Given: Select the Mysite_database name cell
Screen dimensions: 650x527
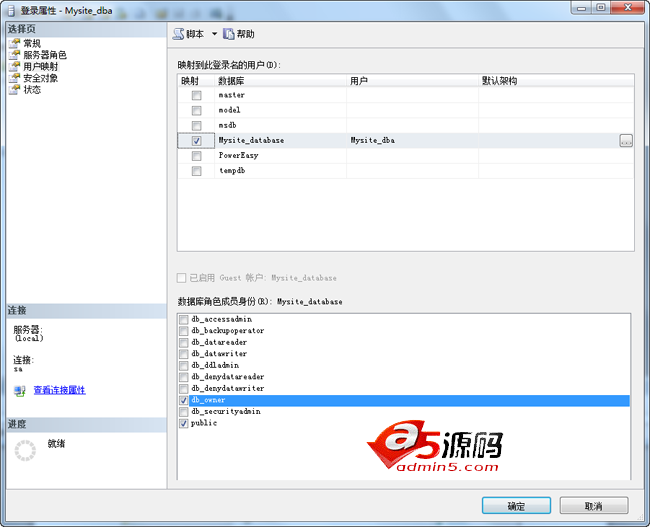Looking at the screenshot, I should tap(280, 141).
